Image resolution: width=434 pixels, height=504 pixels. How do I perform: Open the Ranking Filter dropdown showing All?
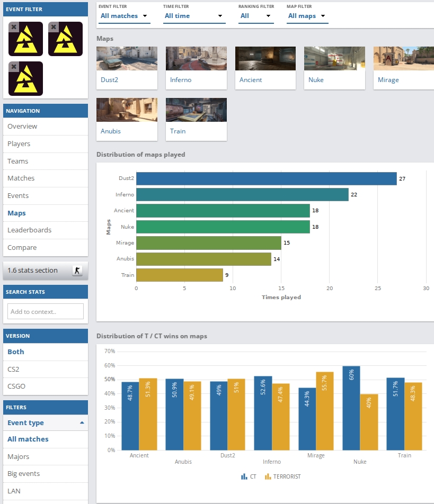[x=256, y=16]
